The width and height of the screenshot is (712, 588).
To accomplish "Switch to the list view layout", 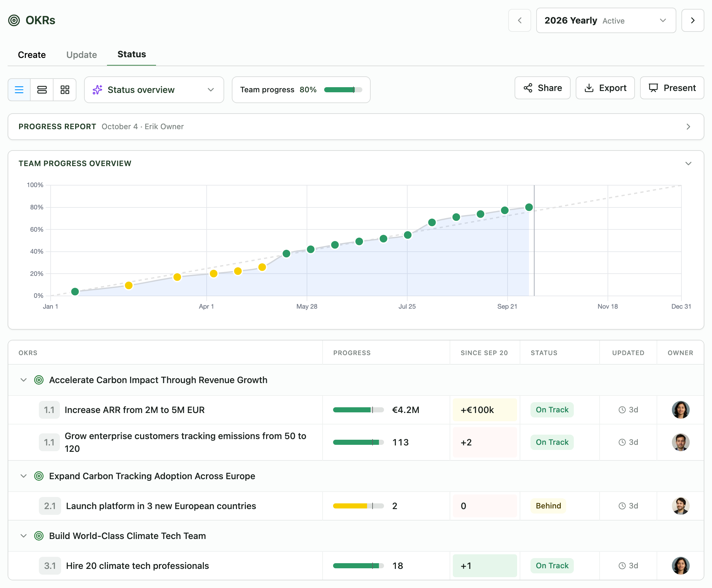I will click(19, 90).
